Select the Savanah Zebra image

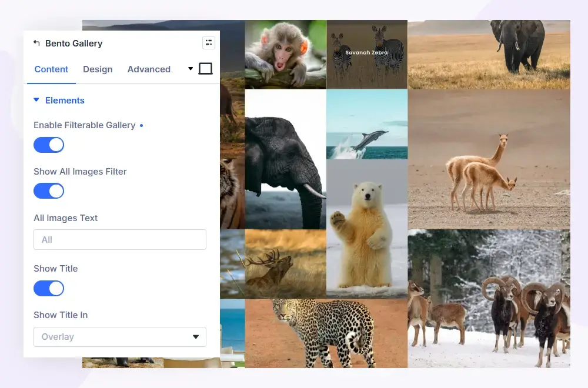[x=367, y=54]
